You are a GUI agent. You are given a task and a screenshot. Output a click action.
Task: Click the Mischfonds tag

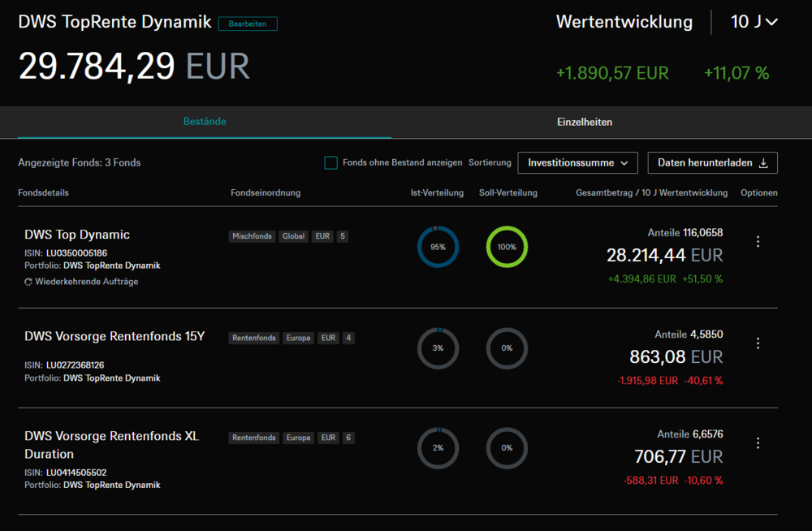pos(252,236)
